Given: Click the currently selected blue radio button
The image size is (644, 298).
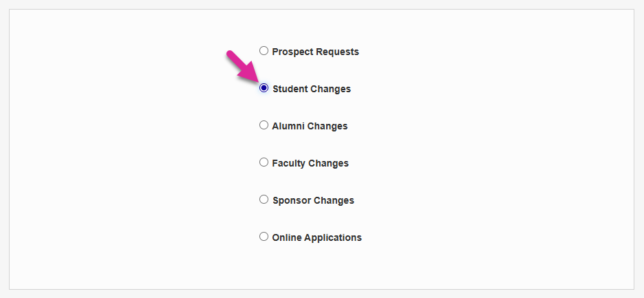Looking at the screenshot, I should (x=264, y=88).
